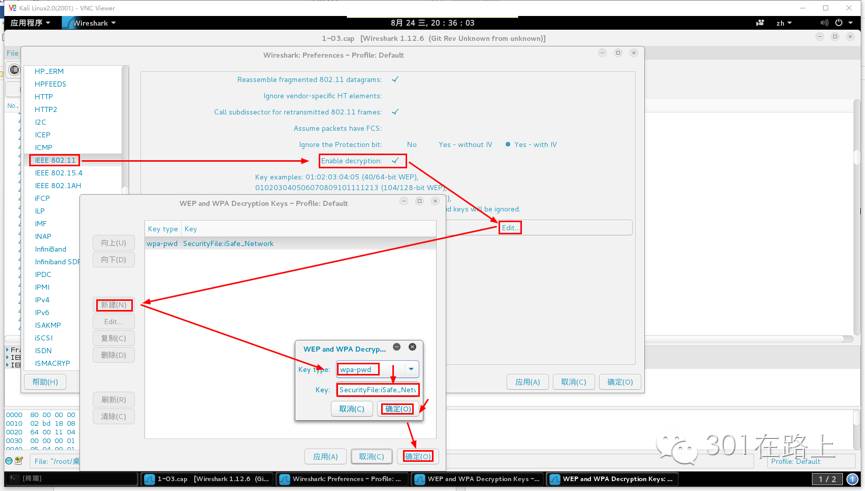The image size is (865, 491).
Task: Select InfiniBand in the protocol list
Action: point(50,249)
